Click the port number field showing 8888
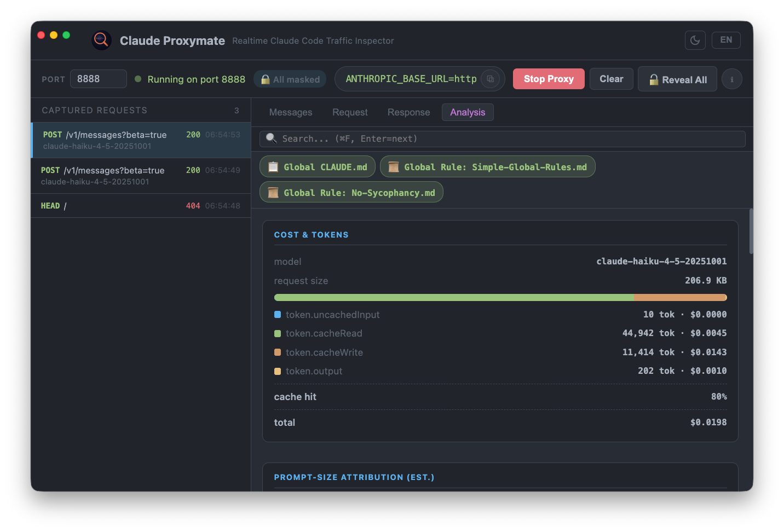Image resolution: width=784 pixels, height=532 pixels. (x=99, y=79)
